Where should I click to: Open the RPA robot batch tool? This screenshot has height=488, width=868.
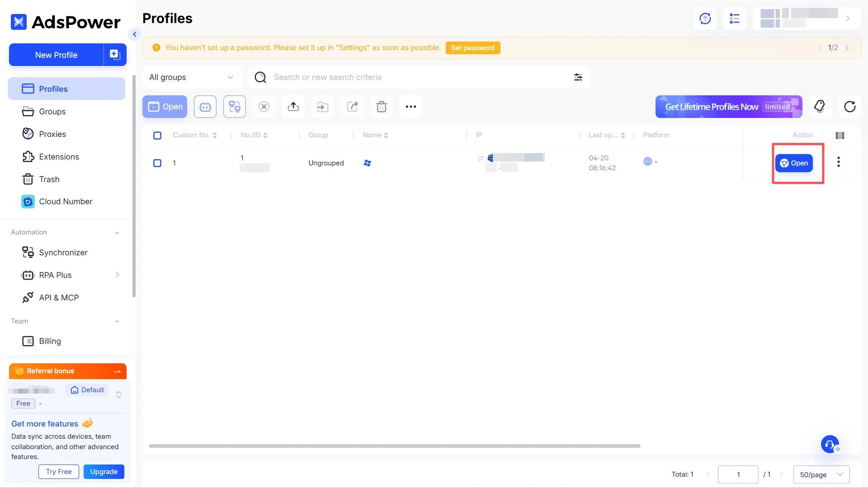coord(205,107)
